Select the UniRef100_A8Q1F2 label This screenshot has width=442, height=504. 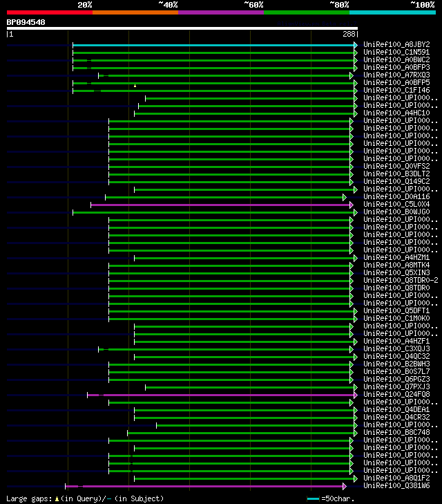(x=396, y=478)
